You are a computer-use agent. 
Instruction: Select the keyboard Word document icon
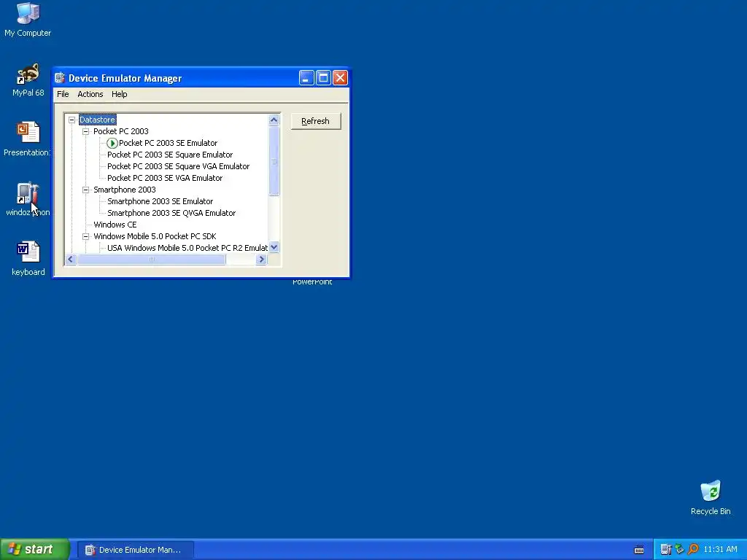28,259
